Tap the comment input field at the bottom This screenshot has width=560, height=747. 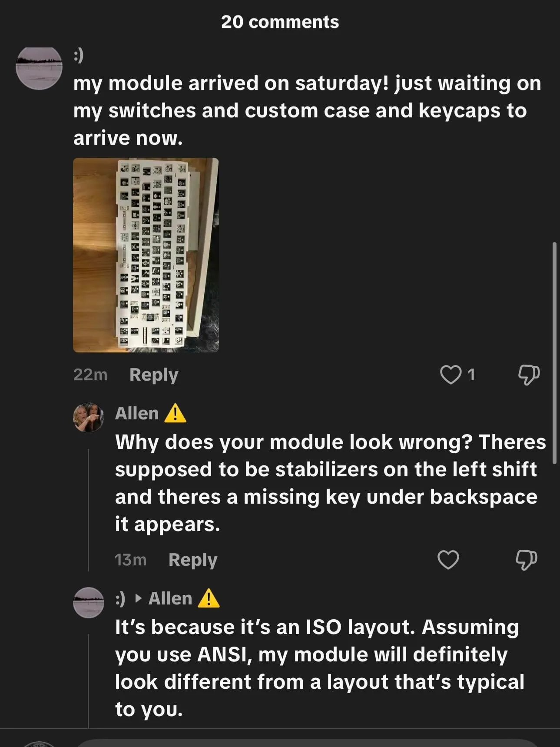click(304, 742)
